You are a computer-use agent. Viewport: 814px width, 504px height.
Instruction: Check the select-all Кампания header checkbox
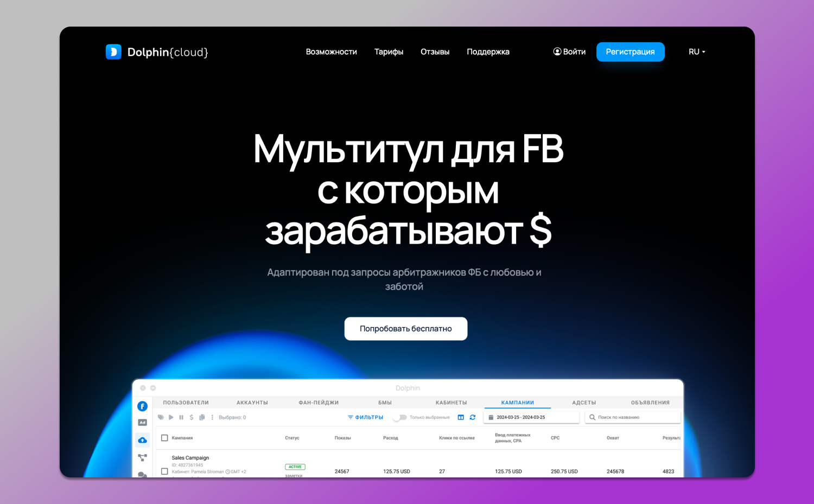coord(164,437)
